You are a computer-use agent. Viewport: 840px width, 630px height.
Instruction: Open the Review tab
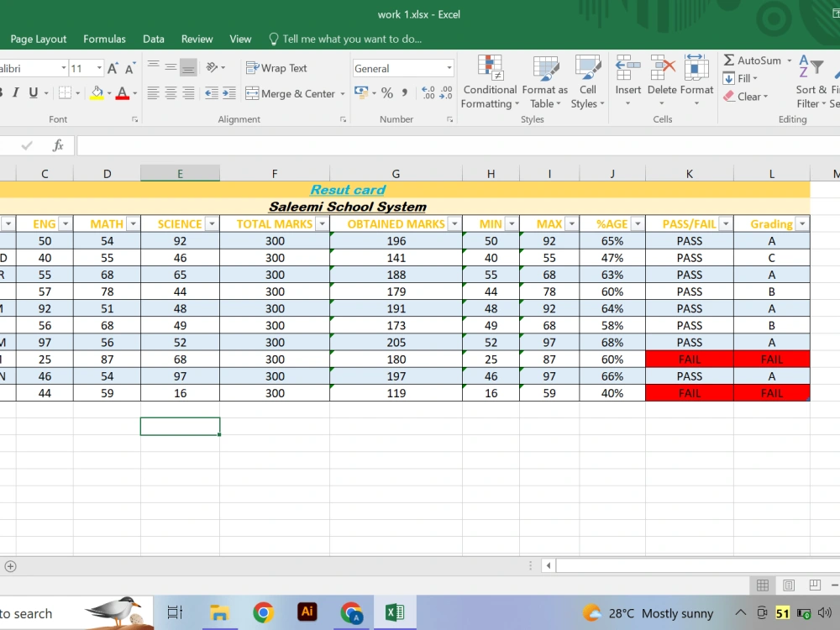197,39
